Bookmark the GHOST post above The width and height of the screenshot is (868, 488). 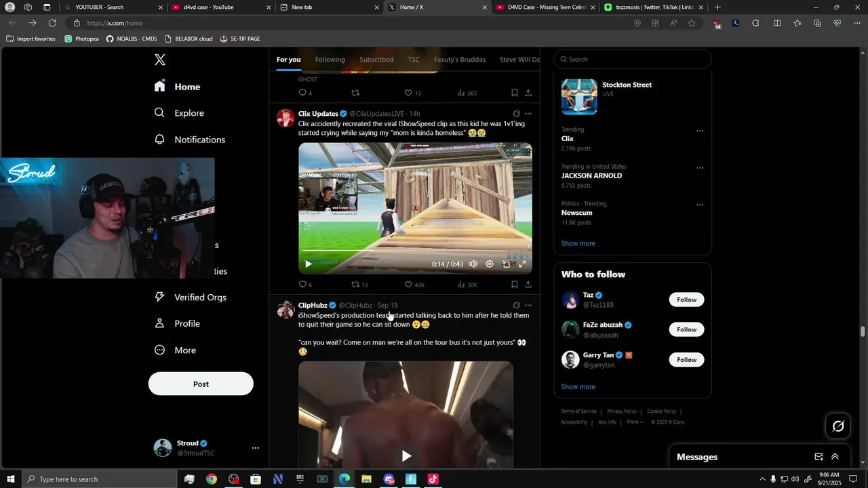[x=515, y=93]
